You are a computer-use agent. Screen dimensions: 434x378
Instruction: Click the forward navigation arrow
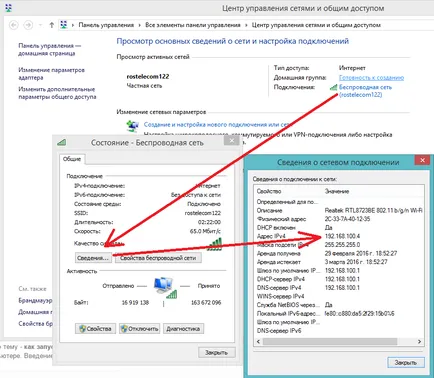(x=28, y=25)
